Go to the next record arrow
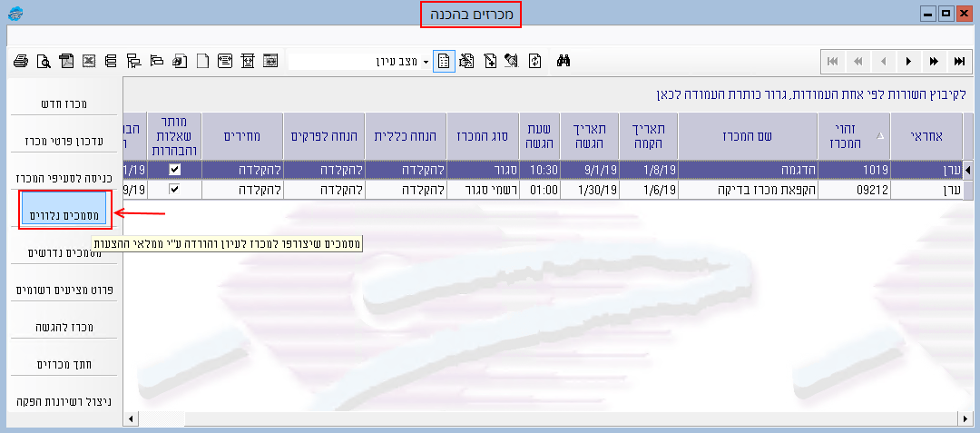Image resolution: width=980 pixels, height=433 pixels. (x=907, y=61)
